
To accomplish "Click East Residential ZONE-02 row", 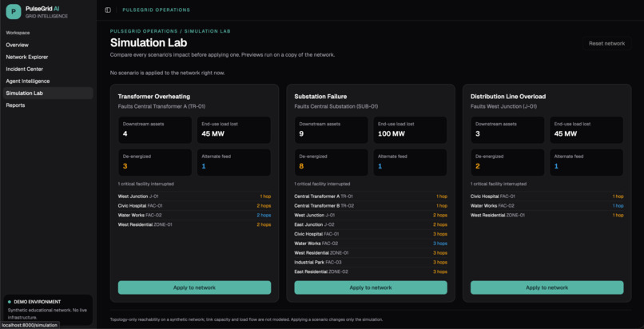I will [x=371, y=272].
